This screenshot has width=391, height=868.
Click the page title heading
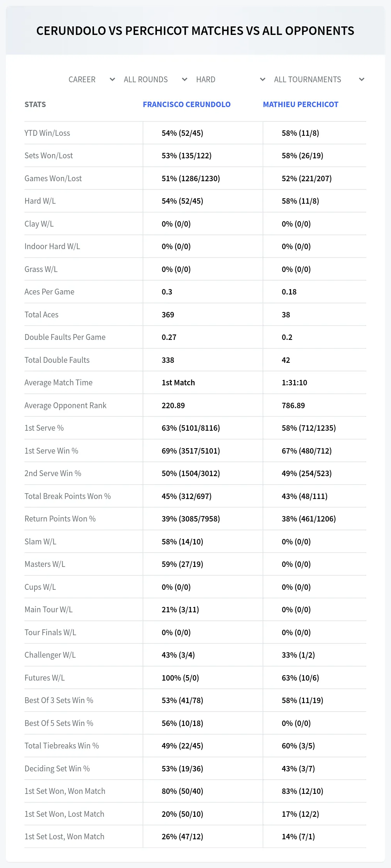(x=195, y=31)
